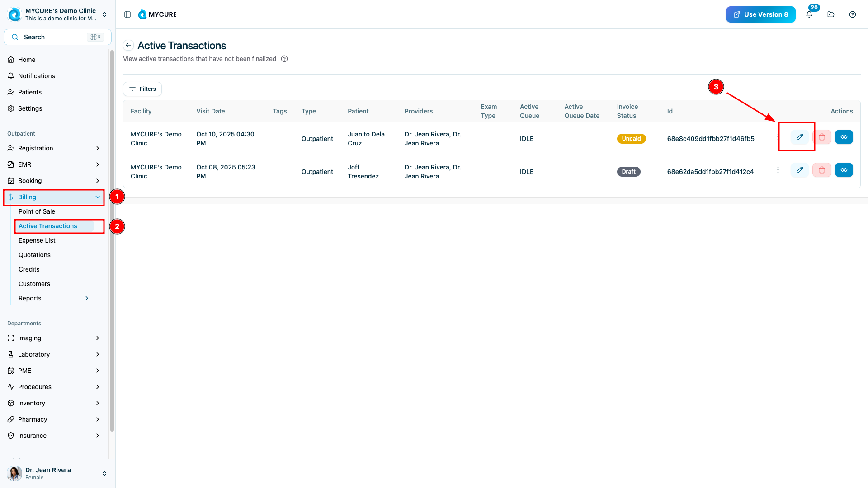
Task: Click info icon next to page description
Action: (284, 59)
